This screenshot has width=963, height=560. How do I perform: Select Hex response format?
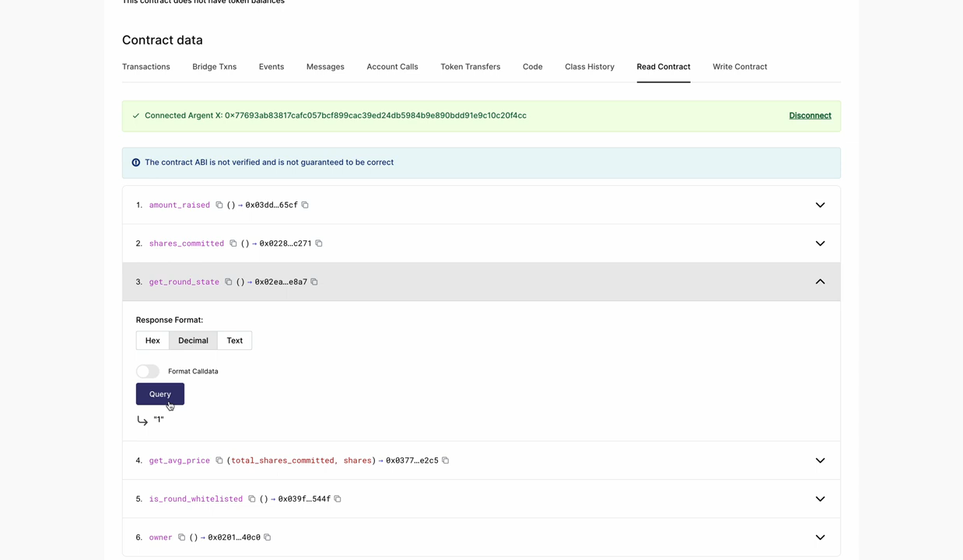pos(152,341)
